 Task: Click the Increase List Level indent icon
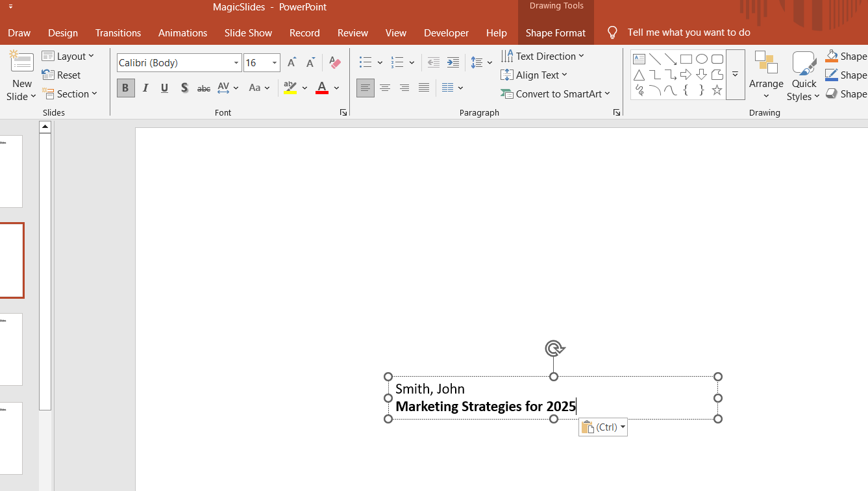click(453, 62)
